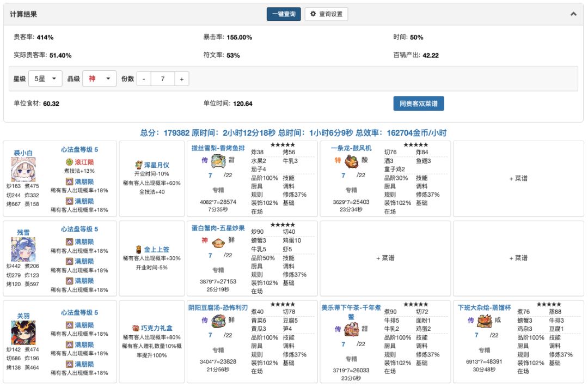Increase 份数 with plus button
The width and height of the screenshot is (588, 387).
181,79
